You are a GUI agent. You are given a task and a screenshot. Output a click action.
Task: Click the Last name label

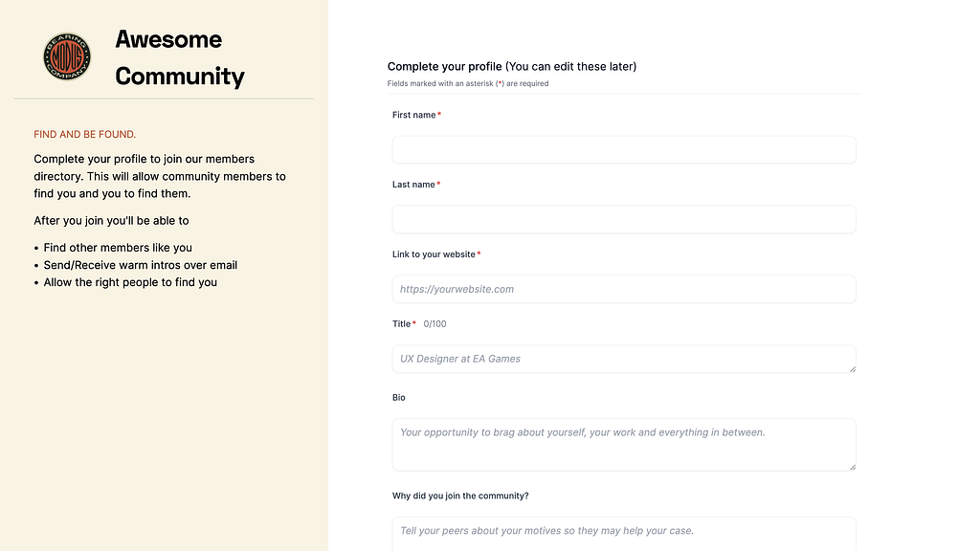413,185
